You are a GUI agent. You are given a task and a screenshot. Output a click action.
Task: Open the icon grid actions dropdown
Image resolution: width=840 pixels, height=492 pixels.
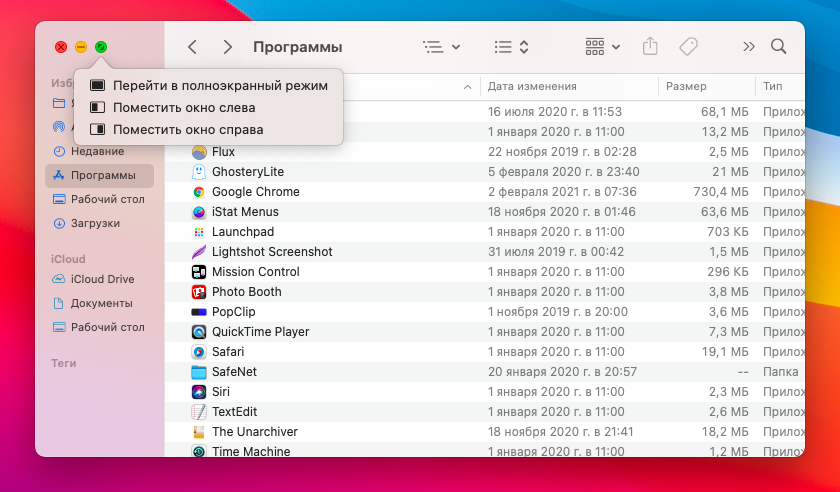click(603, 47)
